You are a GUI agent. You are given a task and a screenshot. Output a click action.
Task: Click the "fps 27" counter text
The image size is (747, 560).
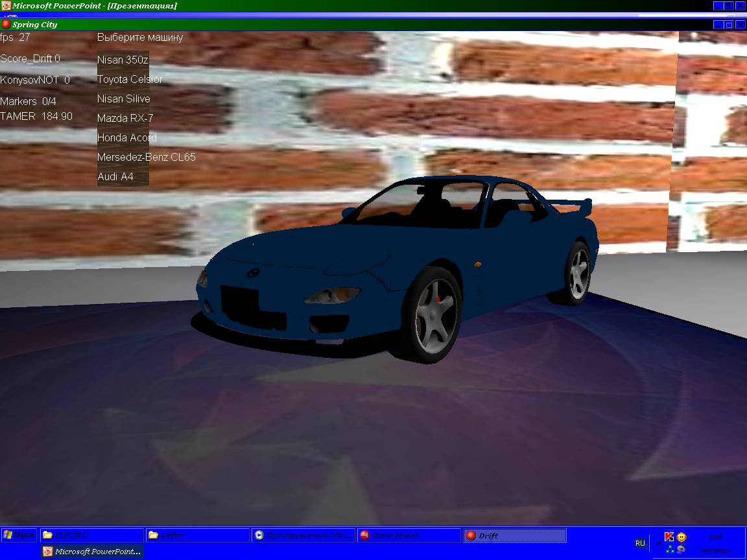pyautogui.click(x=15, y=37)
